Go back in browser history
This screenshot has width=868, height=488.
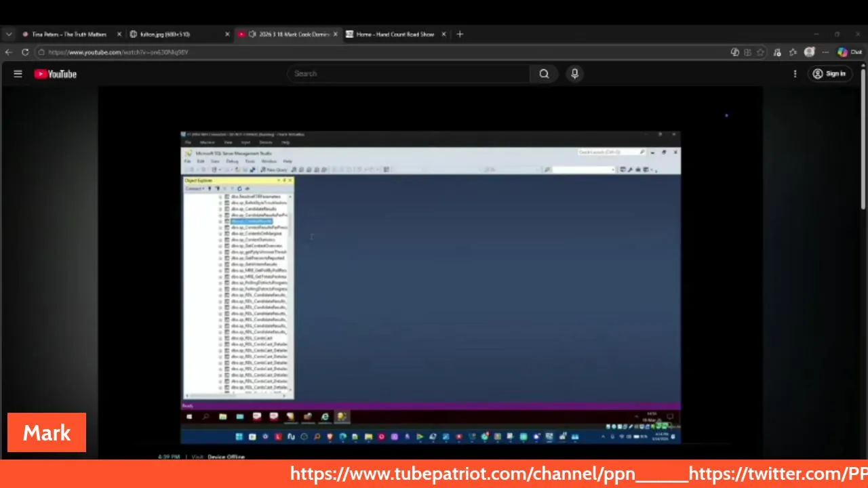pyautogui.click(x=9, y=52)
